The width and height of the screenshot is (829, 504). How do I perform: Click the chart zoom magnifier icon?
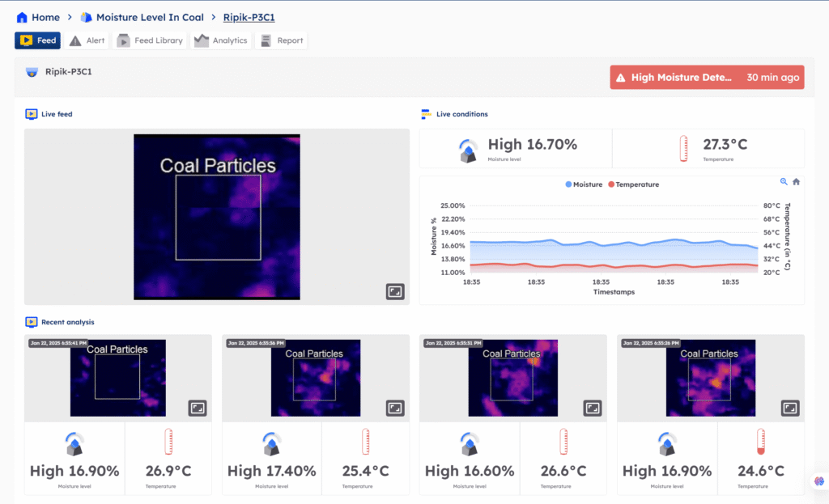point(782,182)
